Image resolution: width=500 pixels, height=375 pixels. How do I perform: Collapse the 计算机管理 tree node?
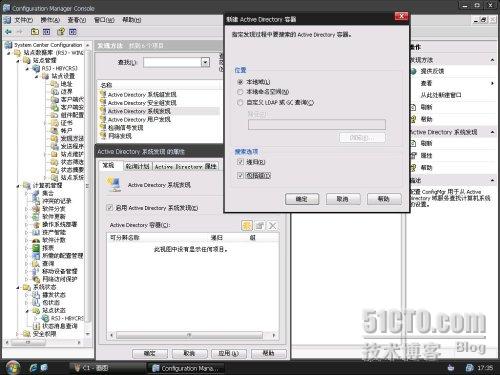(18, 186)
